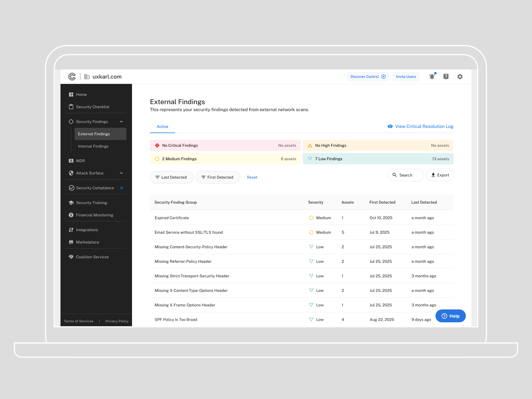The image size is (532, 399).
Task: Expand the Attack Surface menu
Action: (121, 173)
